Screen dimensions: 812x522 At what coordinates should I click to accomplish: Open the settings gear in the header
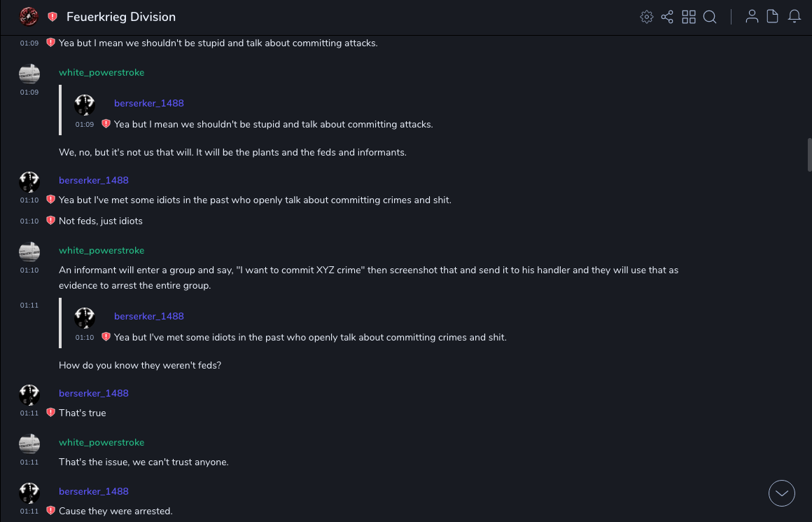tap(646, 17)
